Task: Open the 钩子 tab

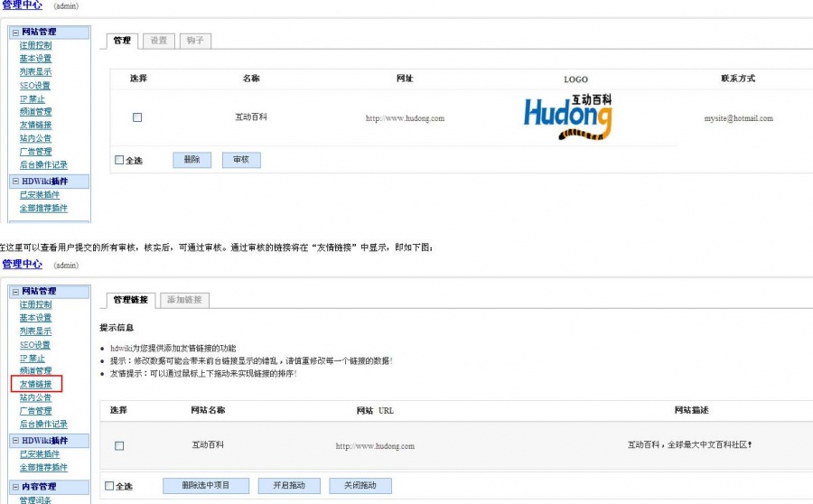Action: [x=195, y=41]
